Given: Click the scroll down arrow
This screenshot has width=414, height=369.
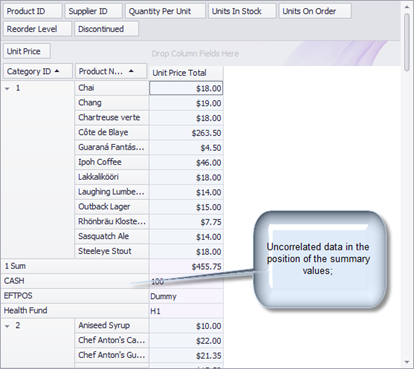Looking at the screenshot, I should pyautogui.click(x=407, y=362).
